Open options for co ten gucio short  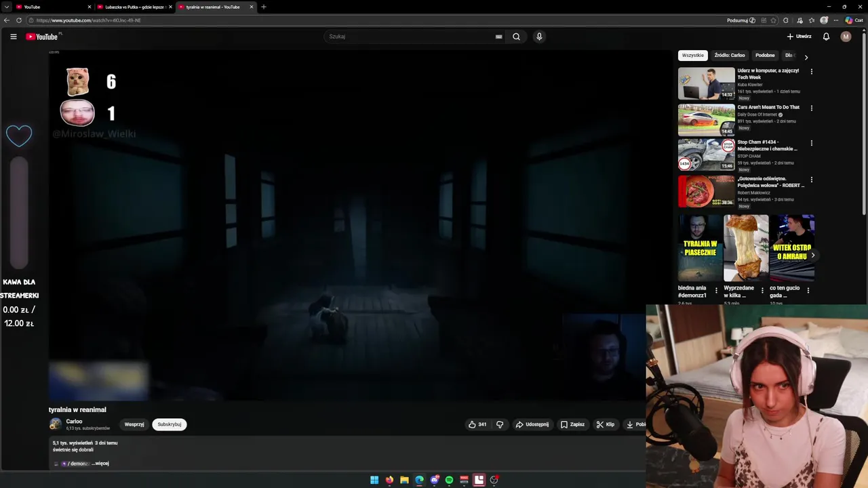[x=808, y=291]
